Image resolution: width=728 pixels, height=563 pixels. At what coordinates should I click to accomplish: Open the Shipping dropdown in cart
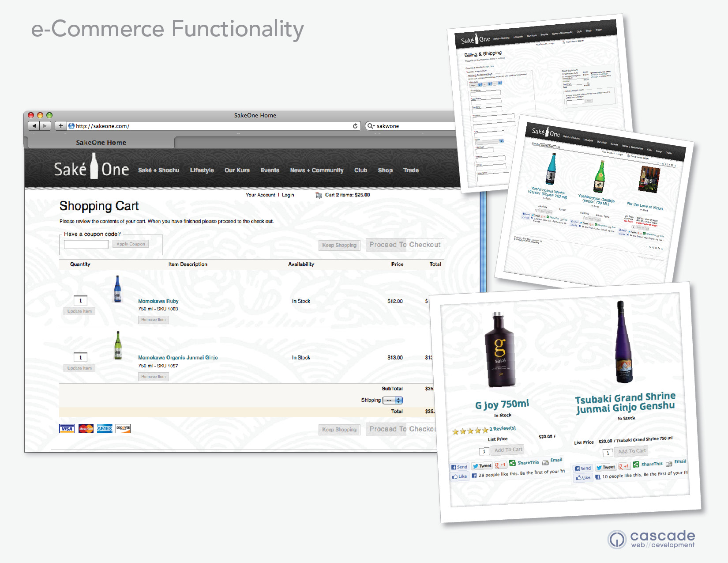tap(392, 401)
